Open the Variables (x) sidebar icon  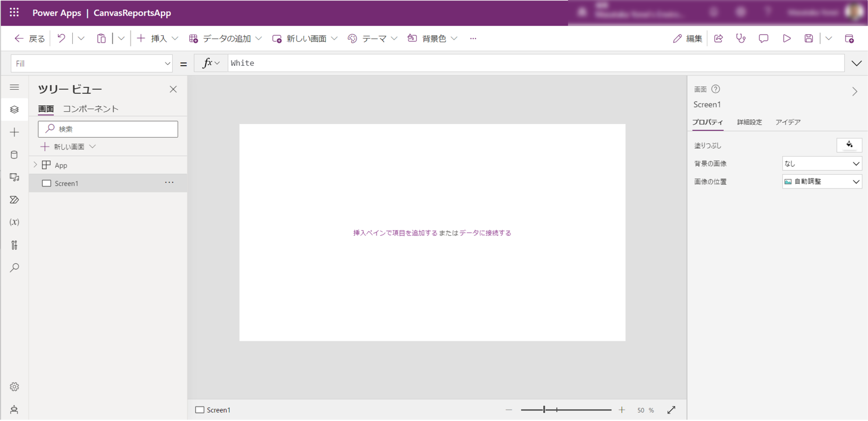pos(14,222)
